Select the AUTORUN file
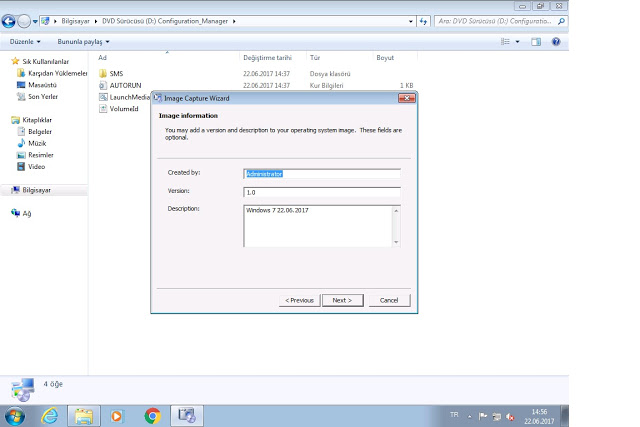This screenshot has height=427, width=640. coord(124,85)
